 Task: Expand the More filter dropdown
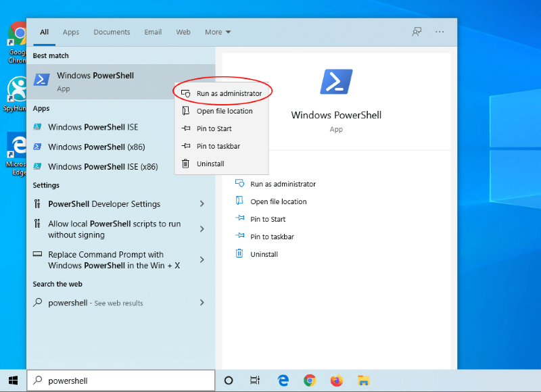coord(218,32)
